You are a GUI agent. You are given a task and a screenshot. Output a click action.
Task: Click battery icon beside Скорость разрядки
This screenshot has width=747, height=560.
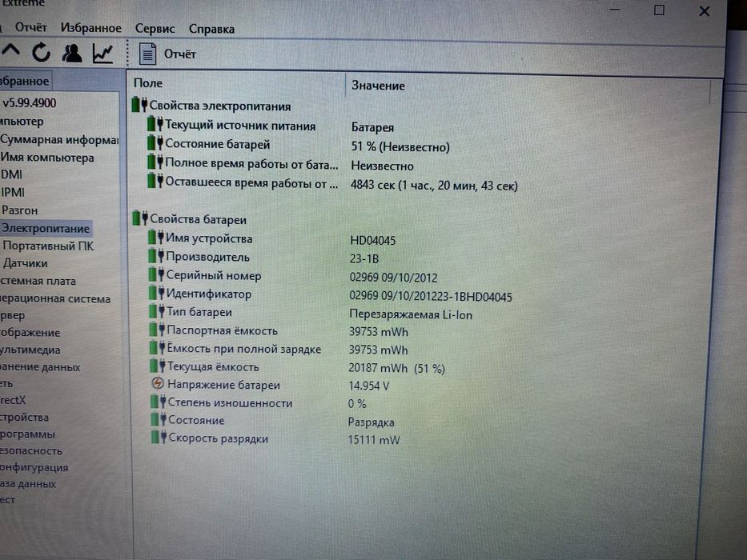pos(159,437)
